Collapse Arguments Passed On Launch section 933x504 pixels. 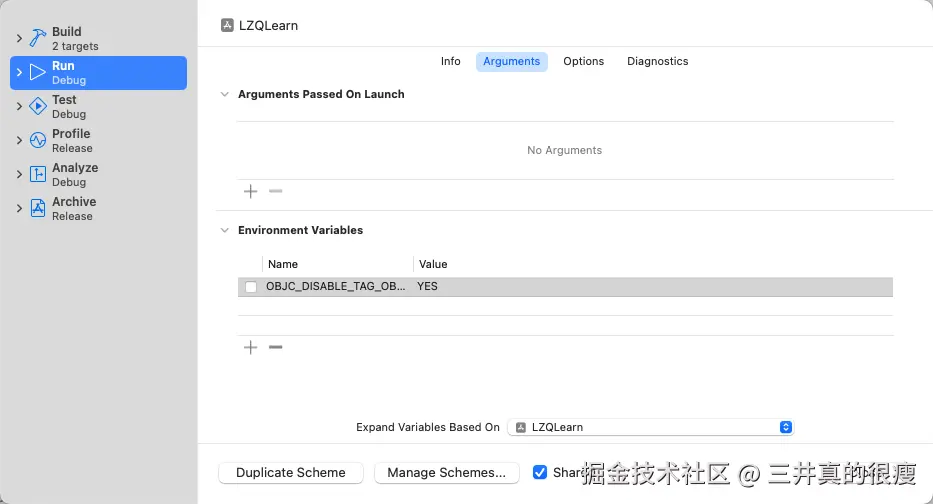click(224, 94)
